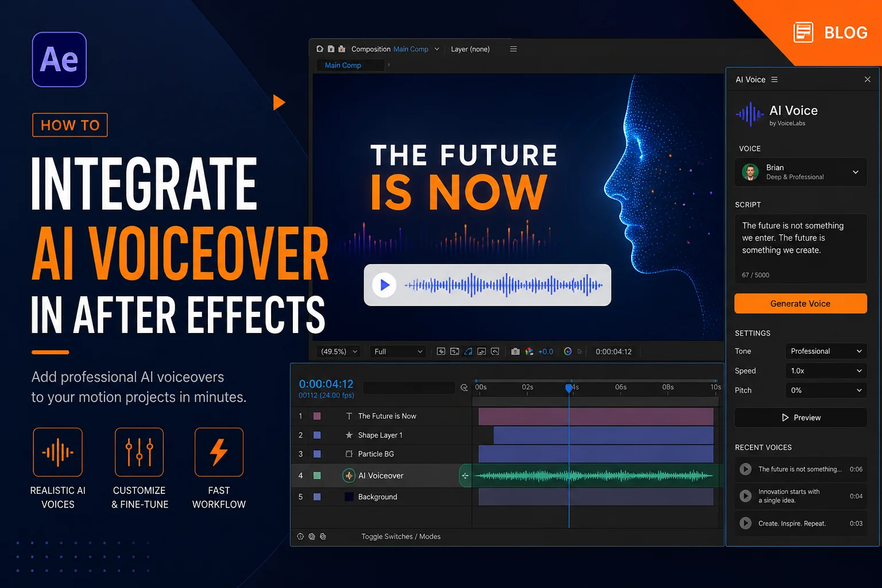Toggle the first viewer toolbar guide icon
This screenshot has height=588, width=882.
(x=441, y=351)
